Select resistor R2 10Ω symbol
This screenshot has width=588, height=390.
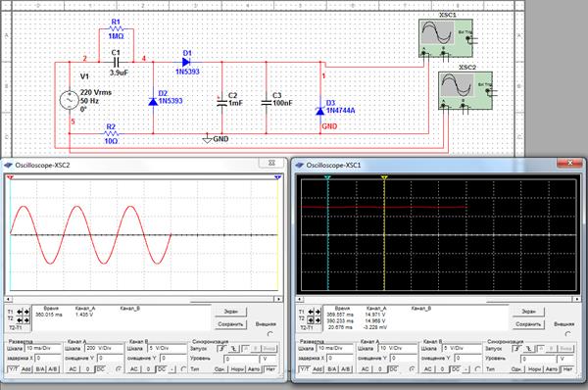(x=111, y=133)
